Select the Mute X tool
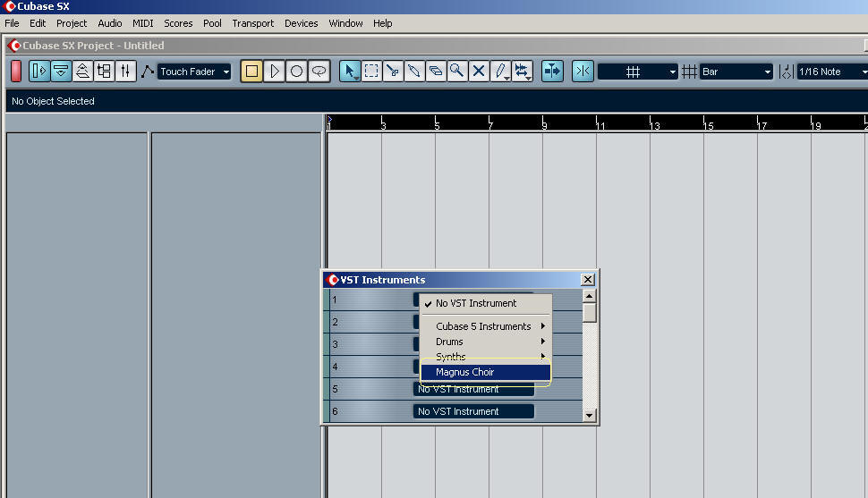The width and height of the screenshot is (868, 498). click(x=479, y=71)
